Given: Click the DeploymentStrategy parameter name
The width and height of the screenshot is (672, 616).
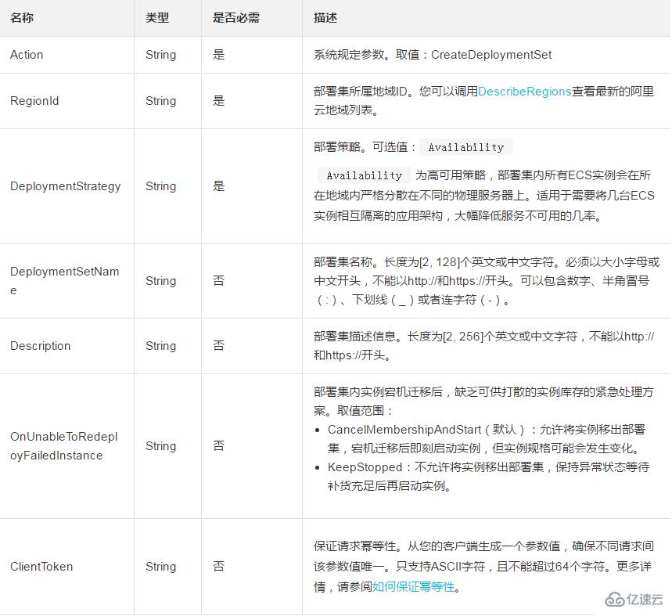Looking at the screenshot, I should click(65, 186).
